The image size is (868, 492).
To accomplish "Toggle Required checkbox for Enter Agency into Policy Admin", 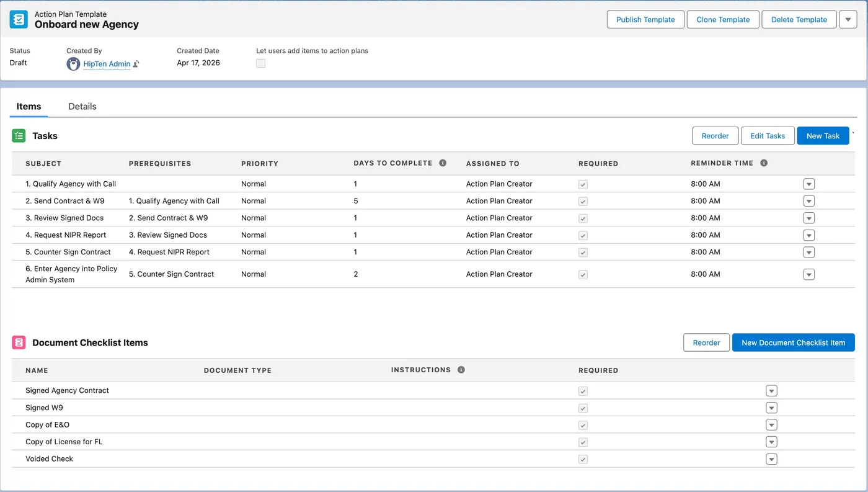I will [583, 274].
